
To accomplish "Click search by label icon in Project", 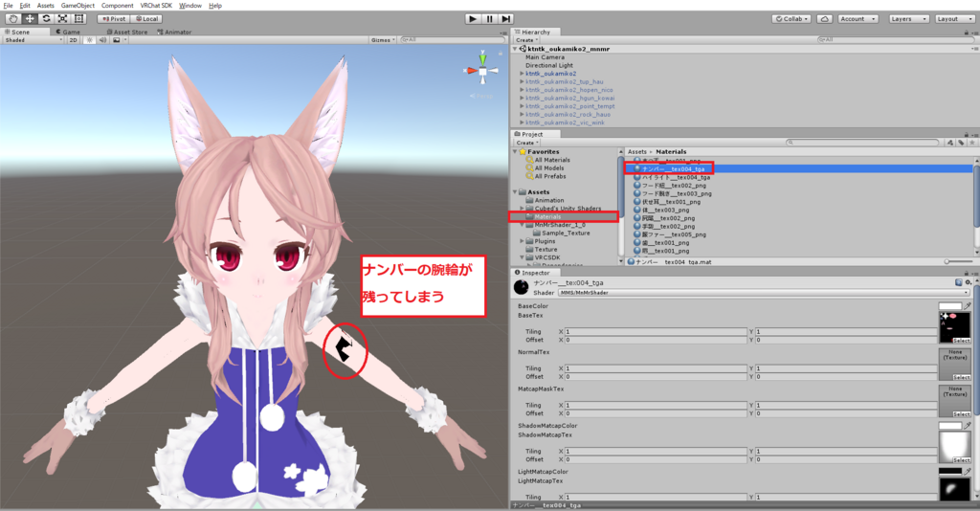I will tap(961, 143).
